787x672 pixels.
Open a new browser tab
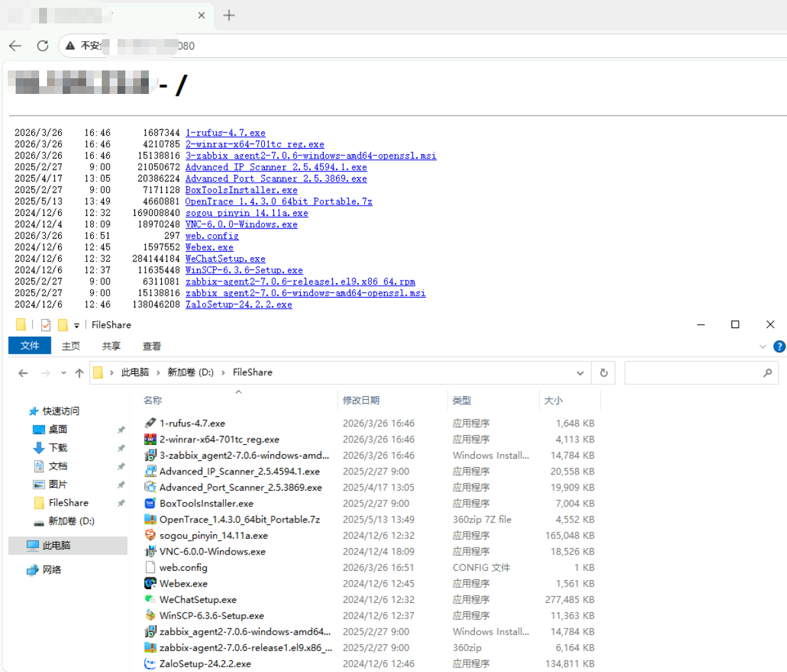(x=229, y=15)
